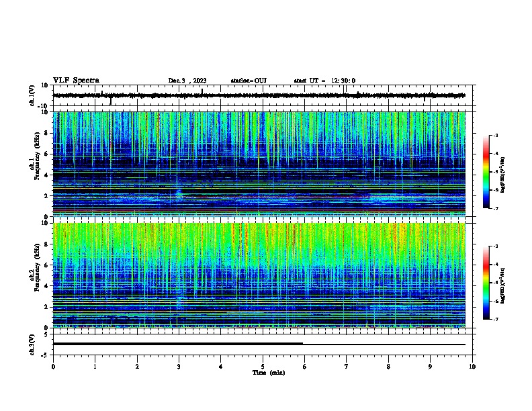Click the "6" kHz tick on the ch.2 frequency axis
This screenshot has width=532, height=411.
tap(46, 265)
